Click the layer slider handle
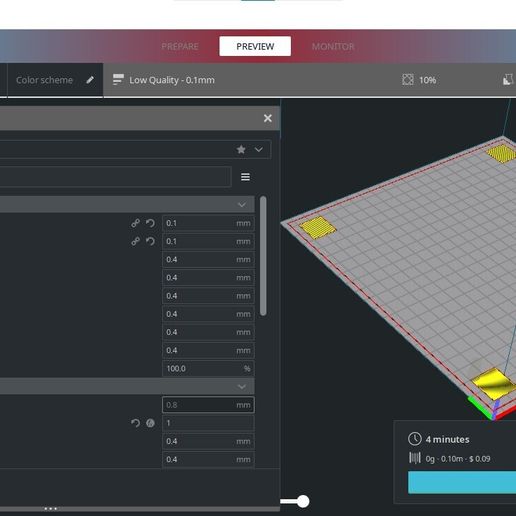516x516 pixels. (x=303, y=501)
